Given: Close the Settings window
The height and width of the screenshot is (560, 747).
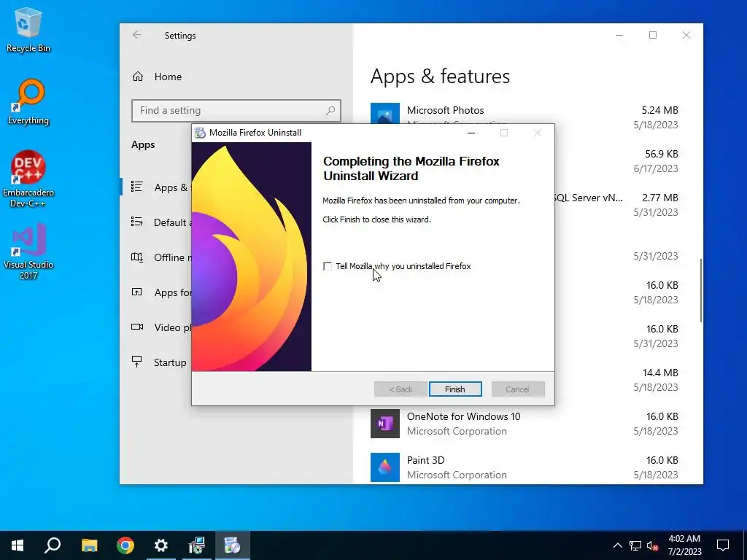Looking at the screenshot, I should (686, 35).
